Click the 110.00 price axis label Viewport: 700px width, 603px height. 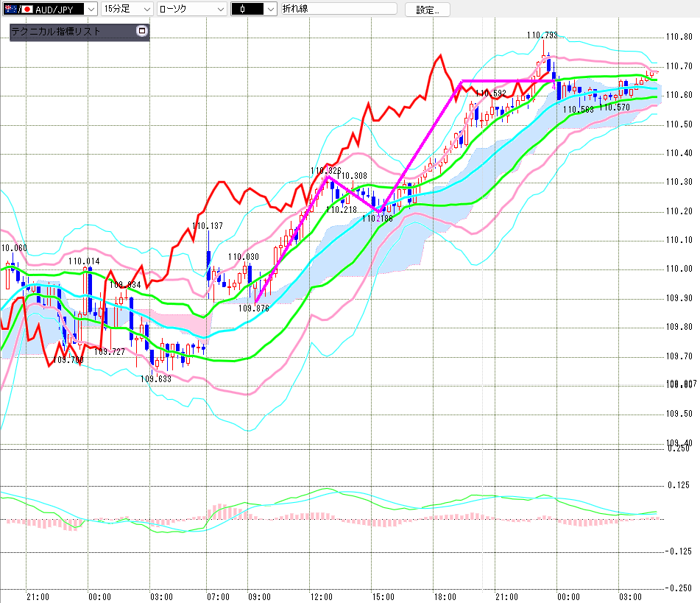pos(679,269)
